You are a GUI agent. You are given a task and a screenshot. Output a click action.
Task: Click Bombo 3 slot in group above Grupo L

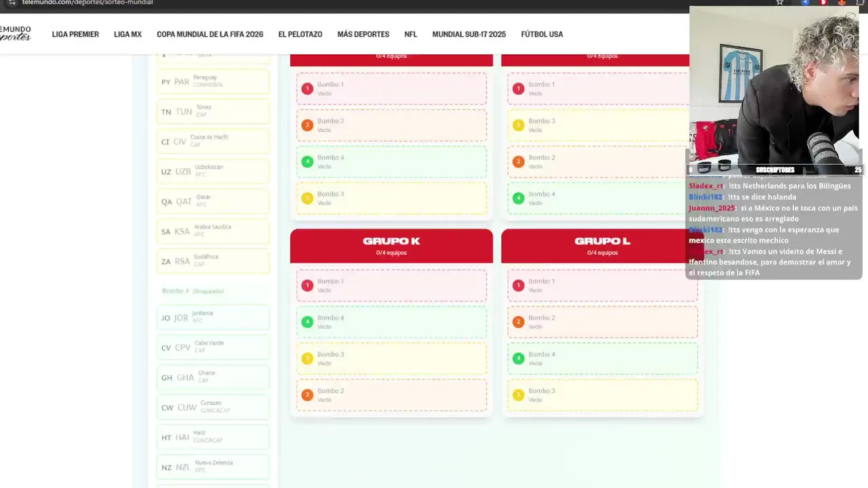[598, 125]
